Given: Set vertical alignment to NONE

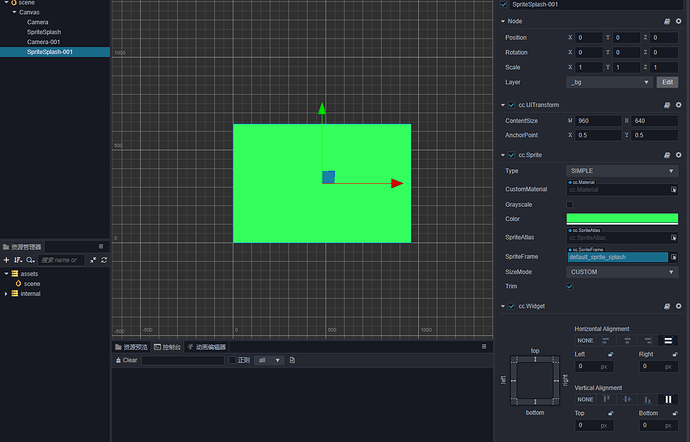Looking at the screenshot, I should 585,399.
